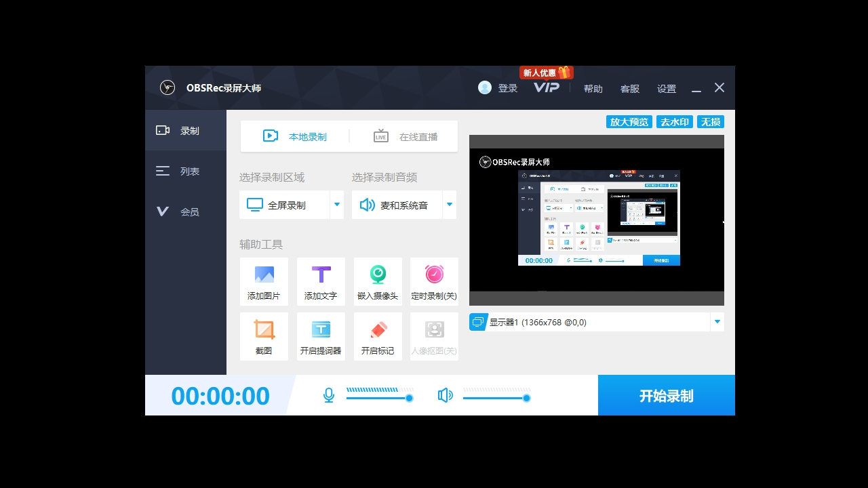Click the 去水印 remove watermark button

[x=674, y=121]
